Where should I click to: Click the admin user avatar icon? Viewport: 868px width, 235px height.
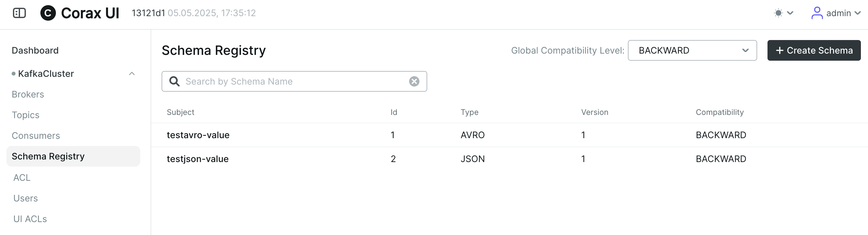816,13
